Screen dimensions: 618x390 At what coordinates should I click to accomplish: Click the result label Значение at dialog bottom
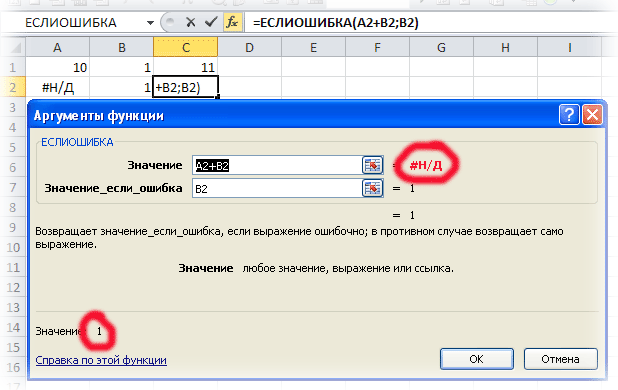coord(58,331)
